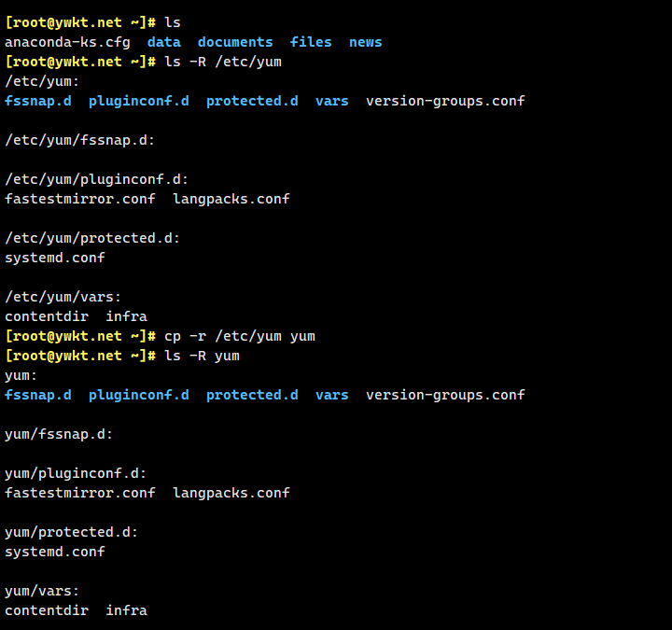
Task: Click the news directory name
Action: pos(366,42)
